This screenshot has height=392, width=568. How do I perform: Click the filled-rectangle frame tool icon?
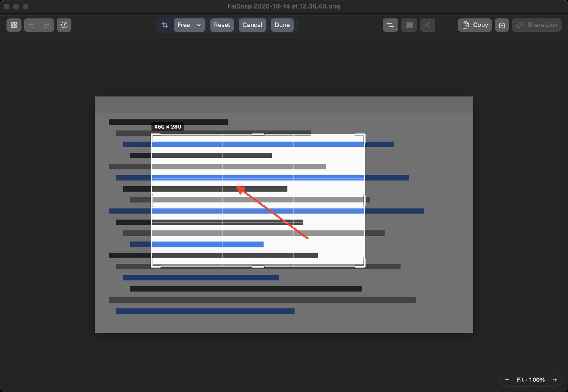[x=409, y=25]
